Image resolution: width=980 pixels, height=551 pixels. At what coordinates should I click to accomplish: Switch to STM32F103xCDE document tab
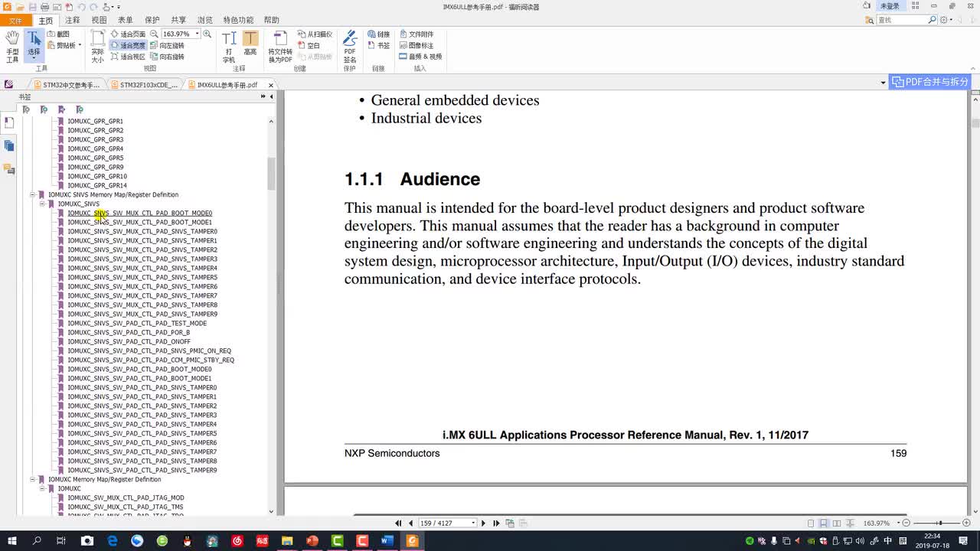coord(144,85)
